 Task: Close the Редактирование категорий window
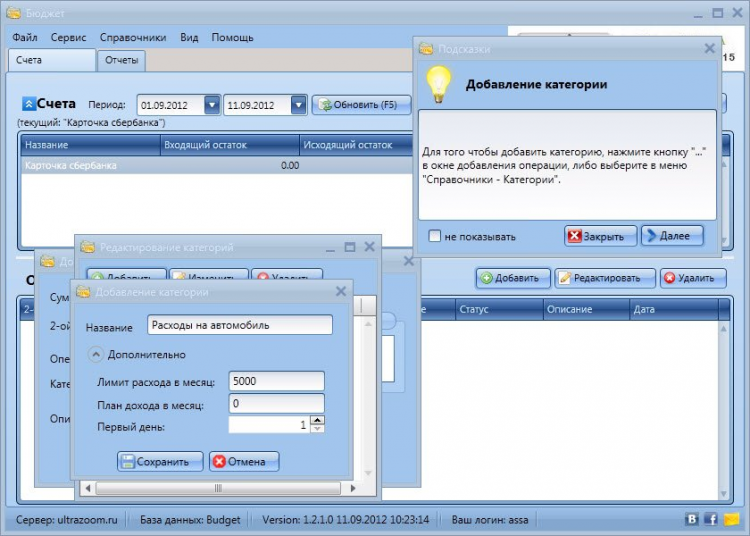(369, 247)
